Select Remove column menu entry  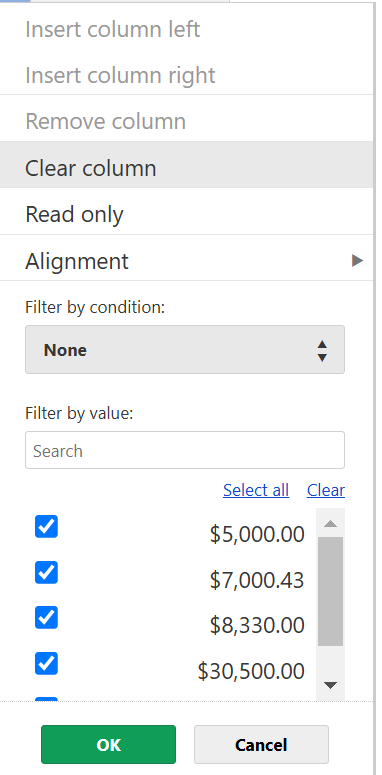[x=186, y=122]
